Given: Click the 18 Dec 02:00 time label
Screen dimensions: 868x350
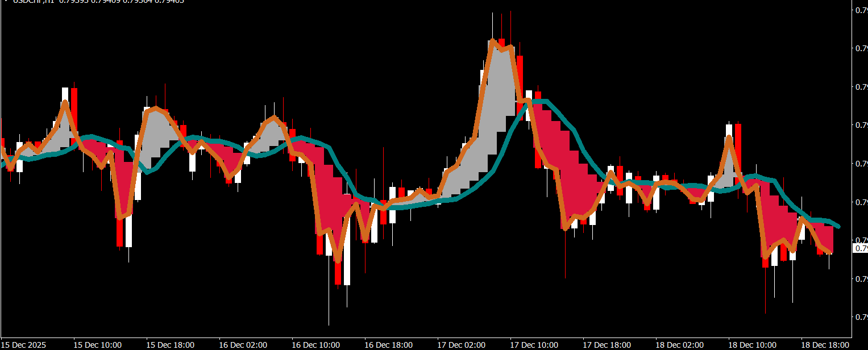Looking at the screenshot, I should click(680, 345).
